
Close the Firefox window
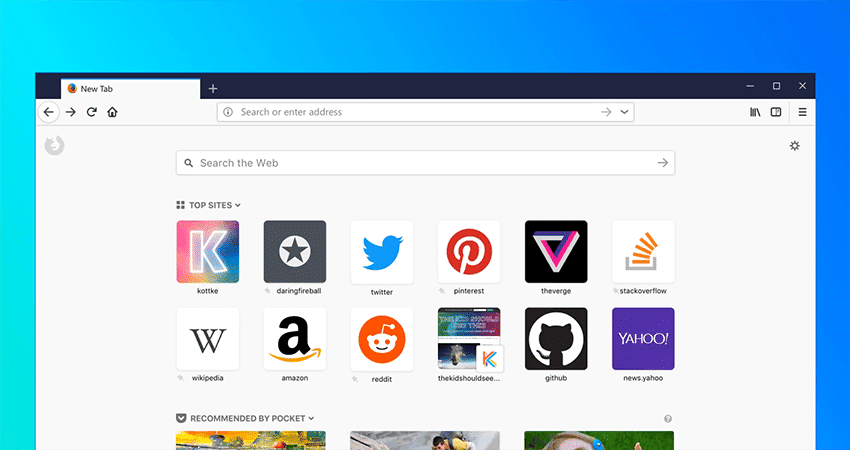click(802, 86)
